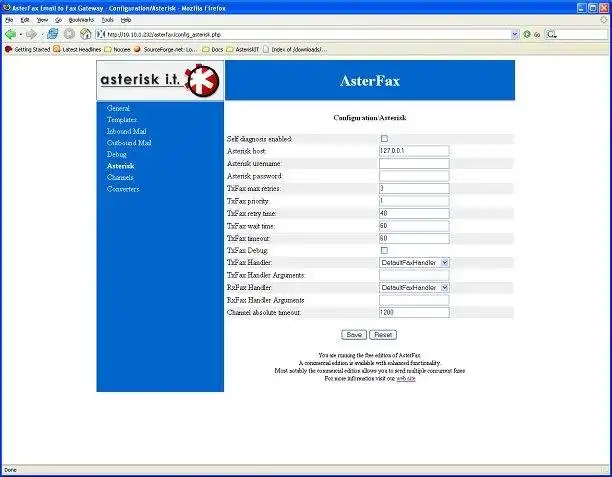Open the Tools menu
This screenshot has width=612, height=477.
pyautogui.click(x=107, y=20)
